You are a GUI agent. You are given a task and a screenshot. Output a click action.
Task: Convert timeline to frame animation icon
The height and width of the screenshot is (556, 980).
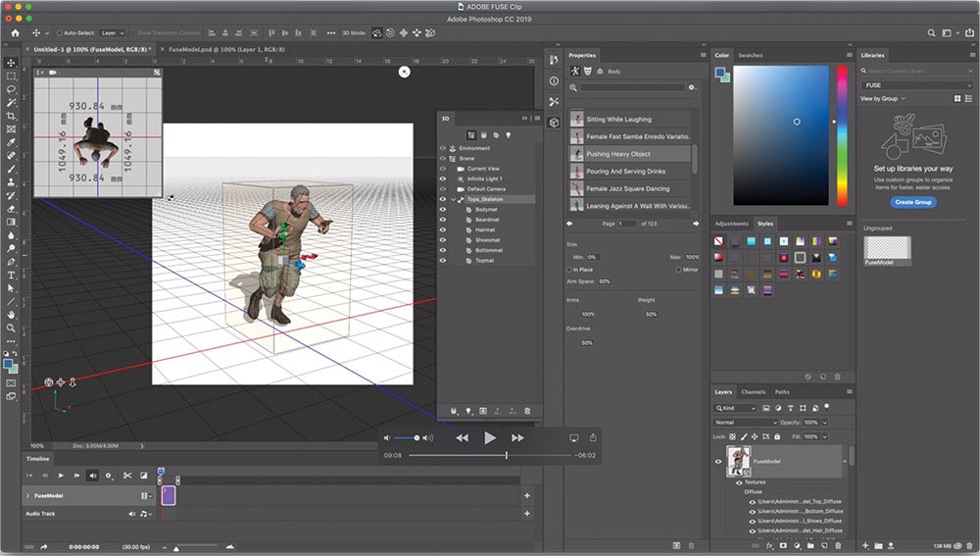click(x=29, y=546)
